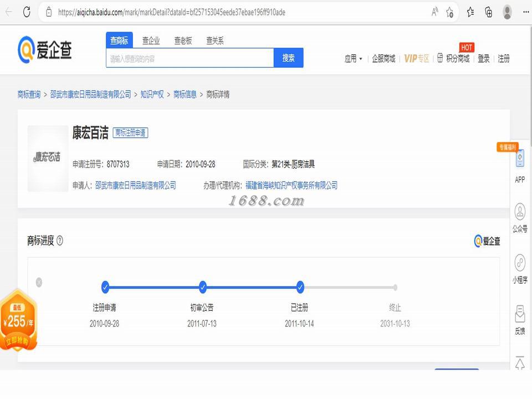Click the date 2031-10-13 under 终止
Viewport: 532px width, 399px height.
pyautogui.click(x=395, y=323)
